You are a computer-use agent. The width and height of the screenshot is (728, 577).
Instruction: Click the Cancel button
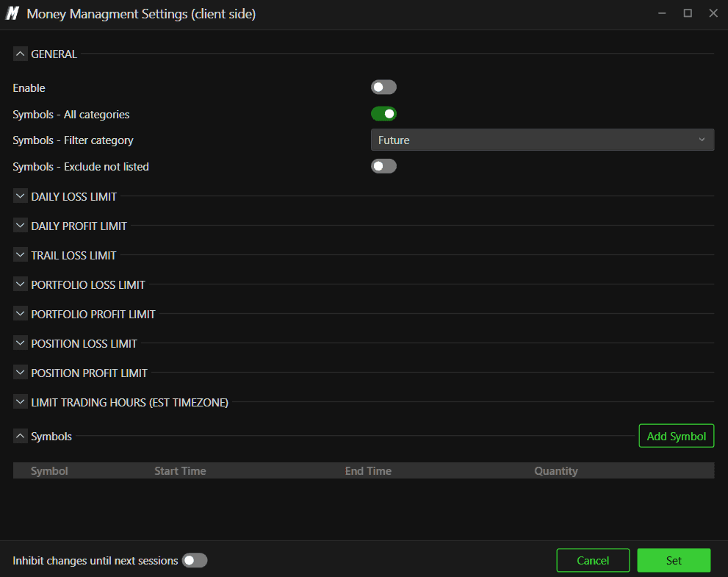(x=593, y=560)
